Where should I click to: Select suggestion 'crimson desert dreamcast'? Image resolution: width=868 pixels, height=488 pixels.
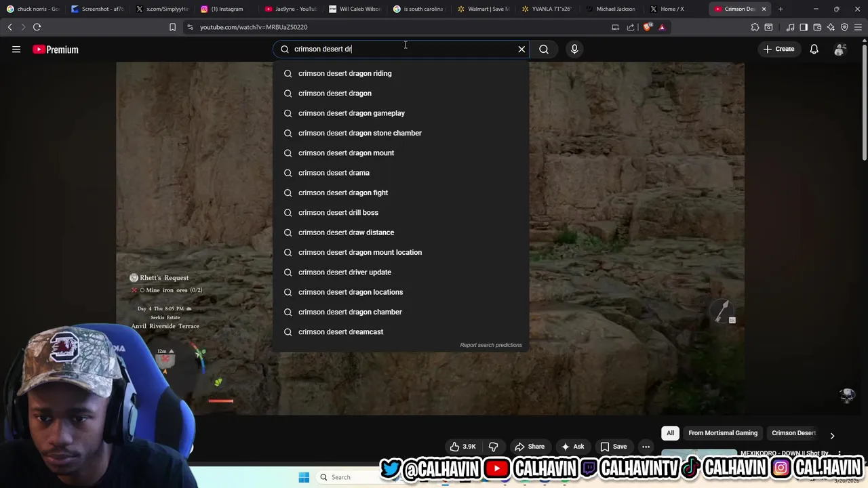[401, 331]
